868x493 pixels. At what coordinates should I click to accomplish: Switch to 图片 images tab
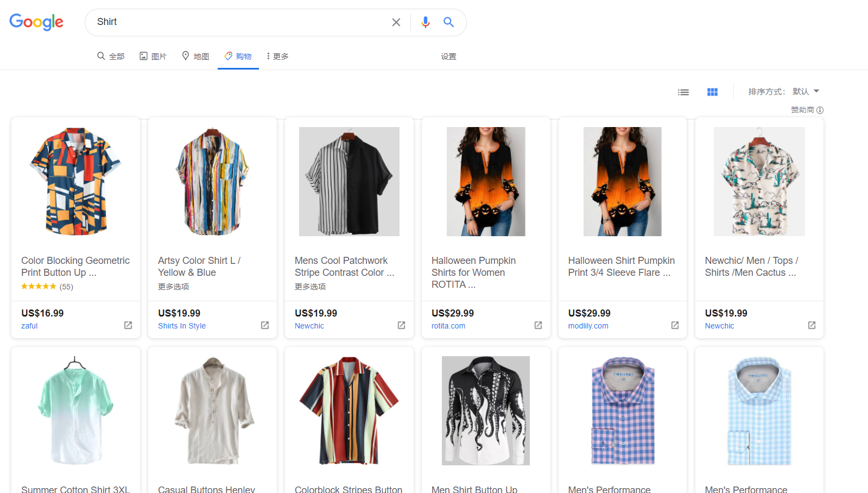(153, 56)
